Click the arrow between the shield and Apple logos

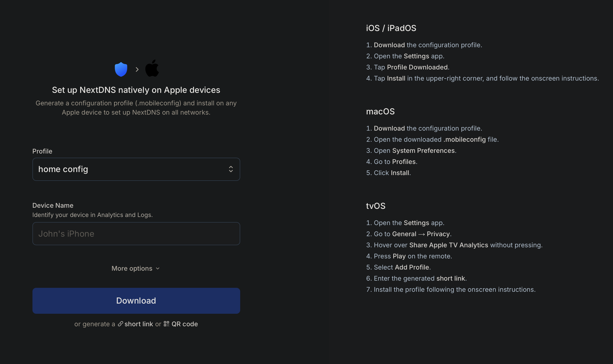[x=137, y=69]
